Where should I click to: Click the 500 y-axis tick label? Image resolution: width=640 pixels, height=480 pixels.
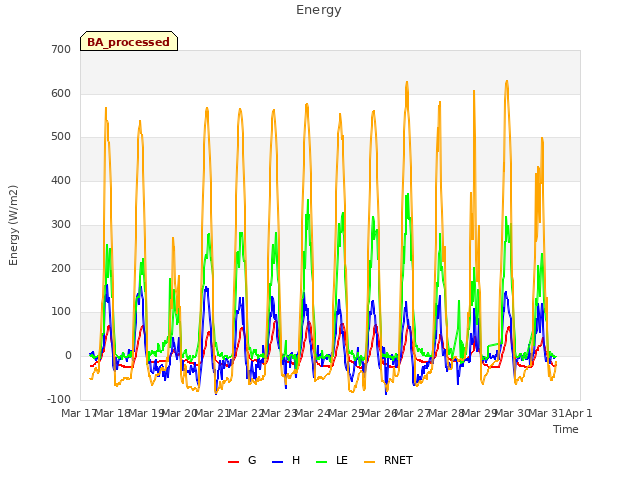pyautogui.click(x=61, y=137)
